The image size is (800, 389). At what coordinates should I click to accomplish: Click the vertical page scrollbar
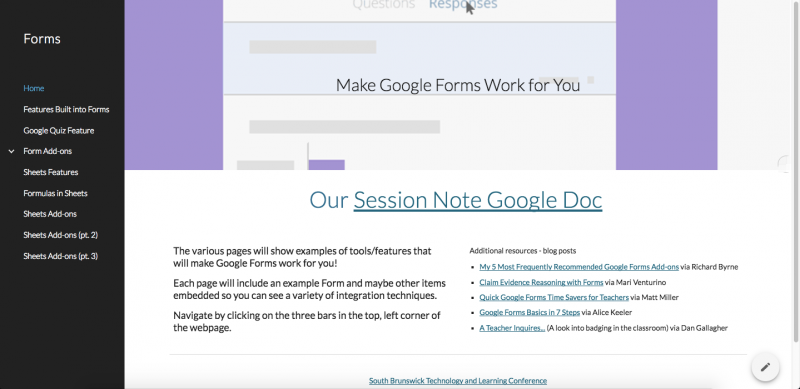796,171
